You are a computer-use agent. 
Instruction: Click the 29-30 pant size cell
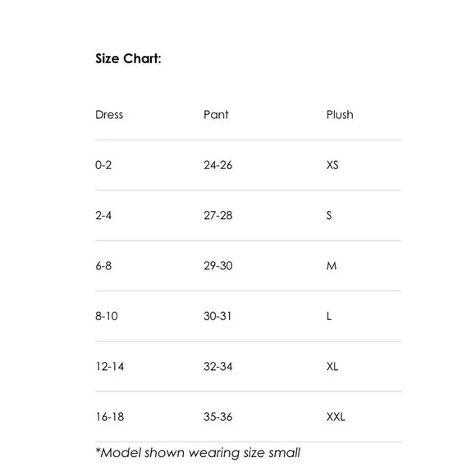[218, 266]
